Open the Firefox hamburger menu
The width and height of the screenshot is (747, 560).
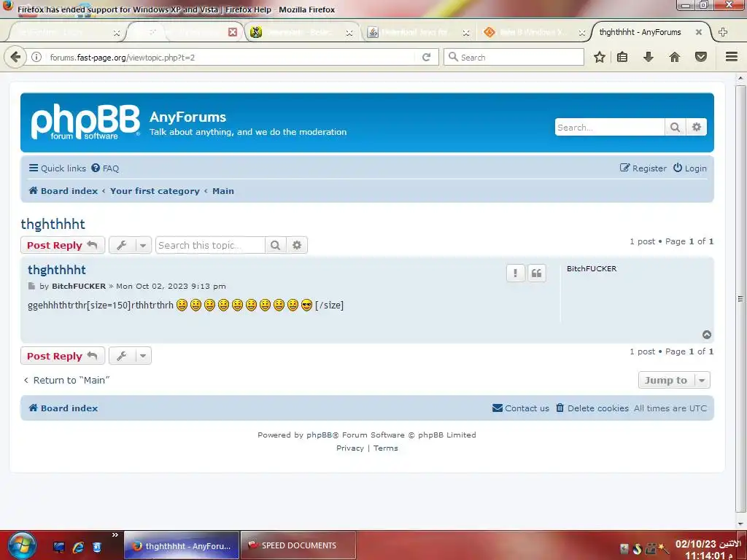coord(732,57)
